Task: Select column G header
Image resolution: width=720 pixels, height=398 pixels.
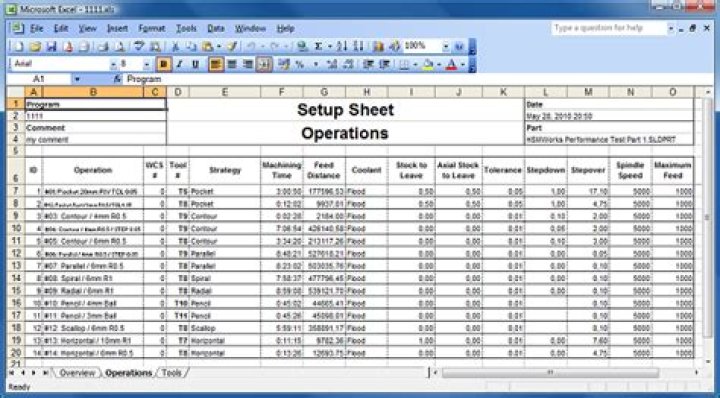Action: (x=324, y=92)
